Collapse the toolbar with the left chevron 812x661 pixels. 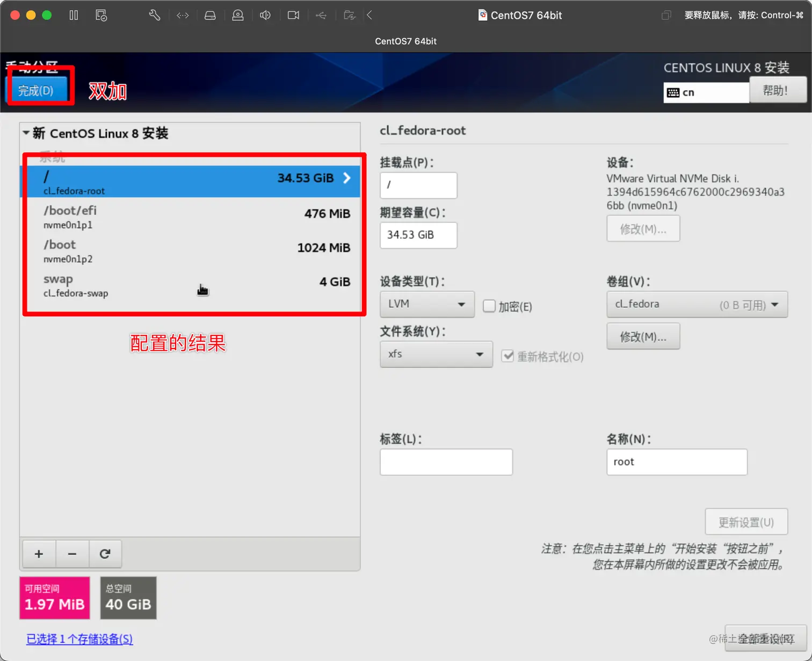click(x=369, y=15)
